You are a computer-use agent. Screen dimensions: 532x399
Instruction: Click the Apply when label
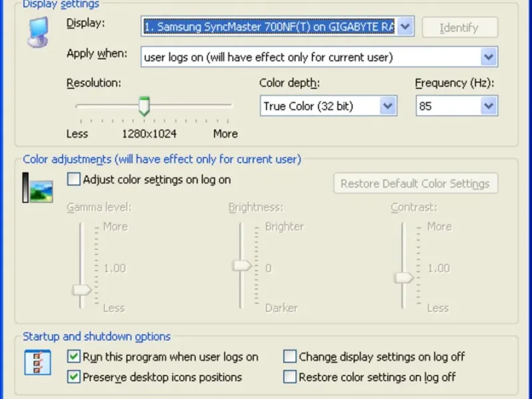point(96,54)
